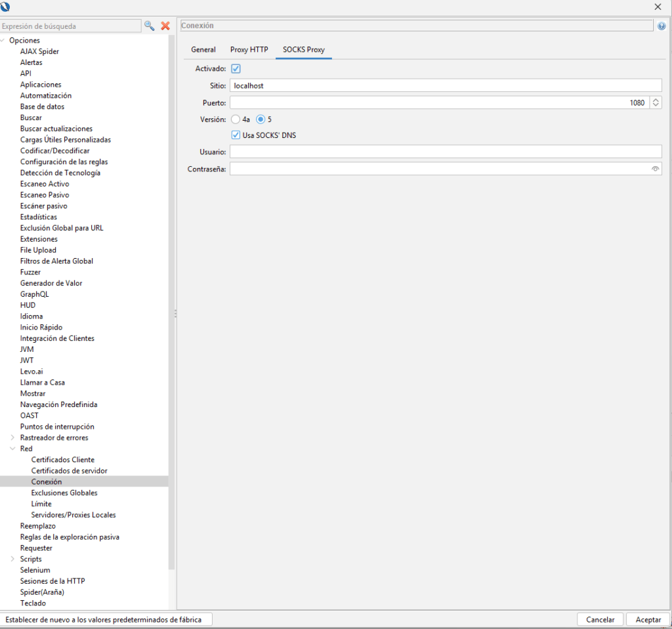Expand the Rastreador de errores node
Screen dimensions: 672x629
tap(12, 437)
